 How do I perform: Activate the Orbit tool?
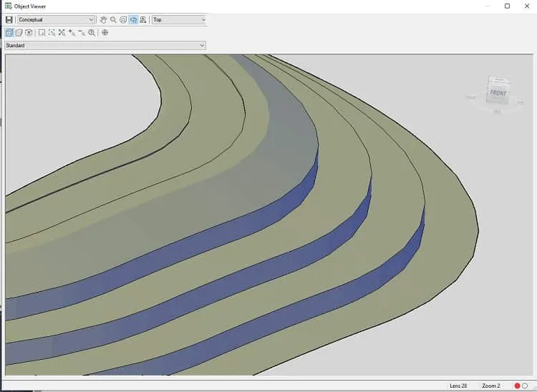[x=123, y=20]
